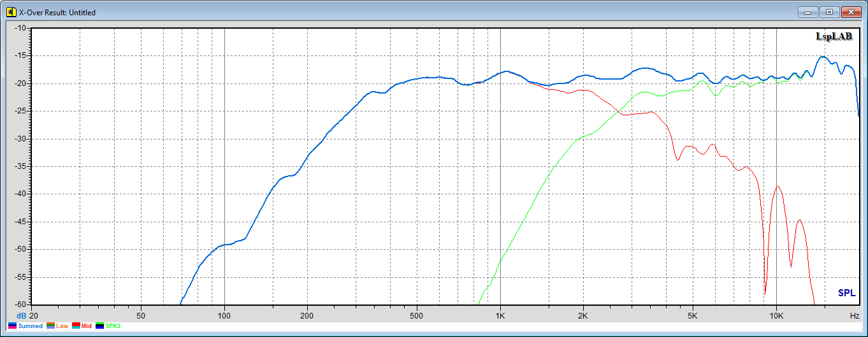Click the 50 frequency axis label
The height and width of the screenshot is (337, 868).
tap(141, 315)
